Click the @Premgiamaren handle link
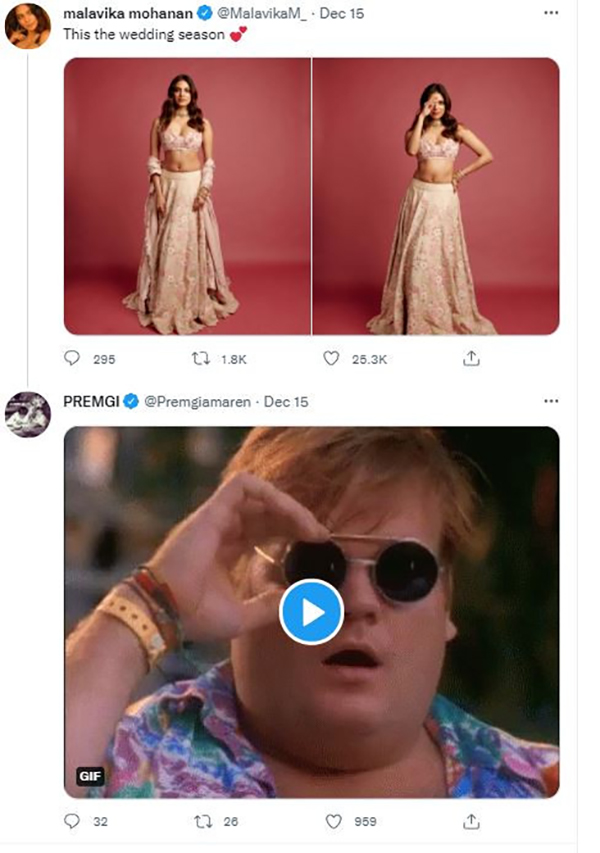 (x=198, y=402)
